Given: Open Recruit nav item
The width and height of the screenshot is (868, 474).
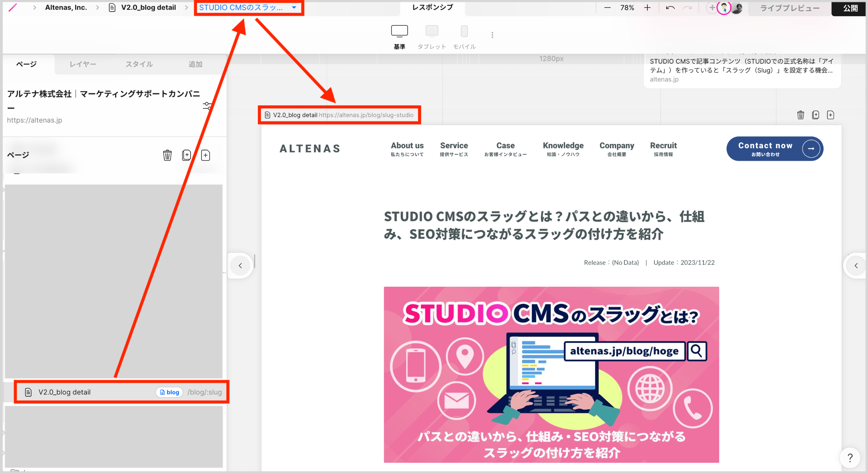Looking at the screenshot, I should coord(663,149).
